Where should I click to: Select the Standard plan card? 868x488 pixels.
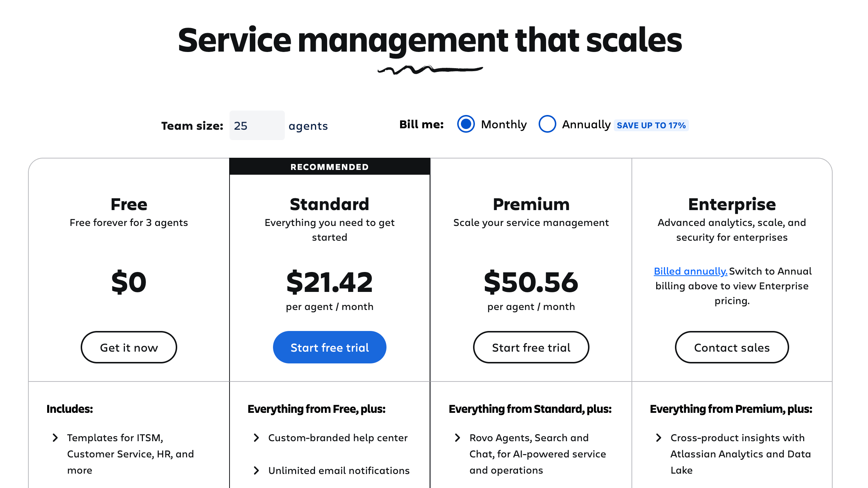[x=329, y=258]
